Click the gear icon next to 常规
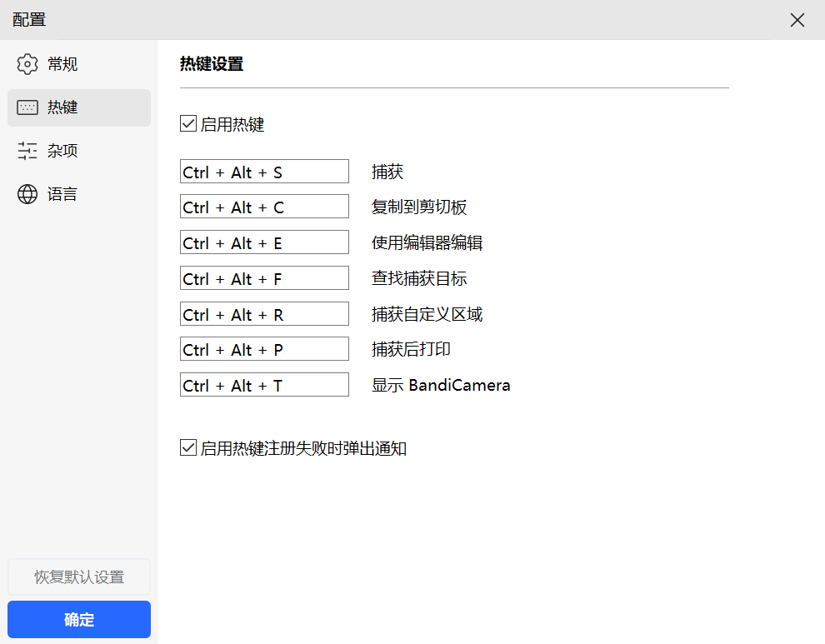Screen dimensions: 825x644 point(27,64)
